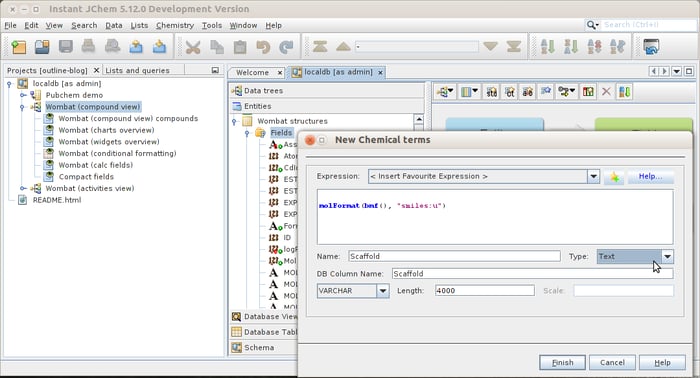Open the search magnifier options dropdown
This screenshot has width=700, height=378.
click(592, 25)
